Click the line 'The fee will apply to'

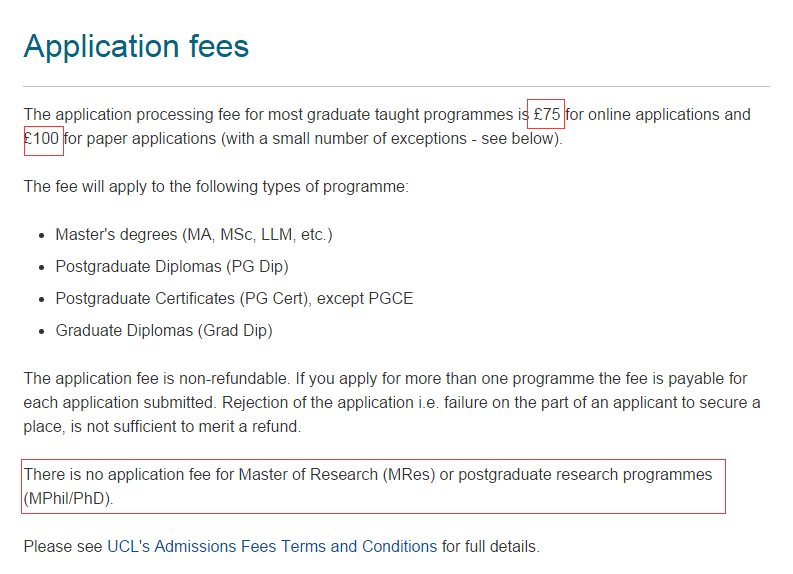pyautogui.click(x=216, y=187)
